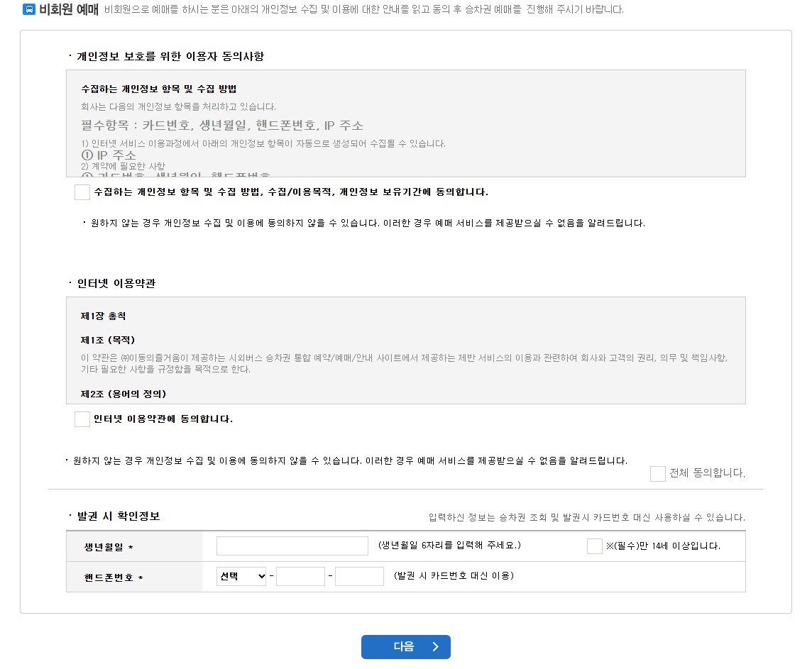Click inside the personal info collection terms box
812x669 pixels.
click(x=408, y=124)
